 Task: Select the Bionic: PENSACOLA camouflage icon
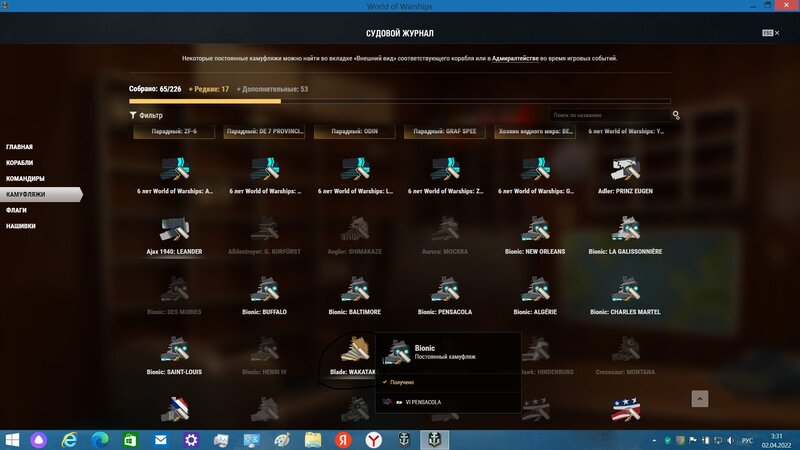pos(445,289)
